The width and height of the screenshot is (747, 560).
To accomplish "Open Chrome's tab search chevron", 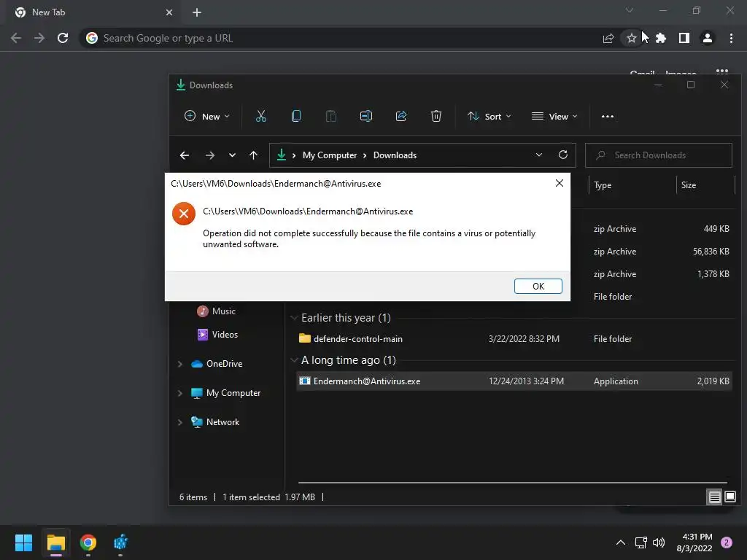I will coord(630,10).
